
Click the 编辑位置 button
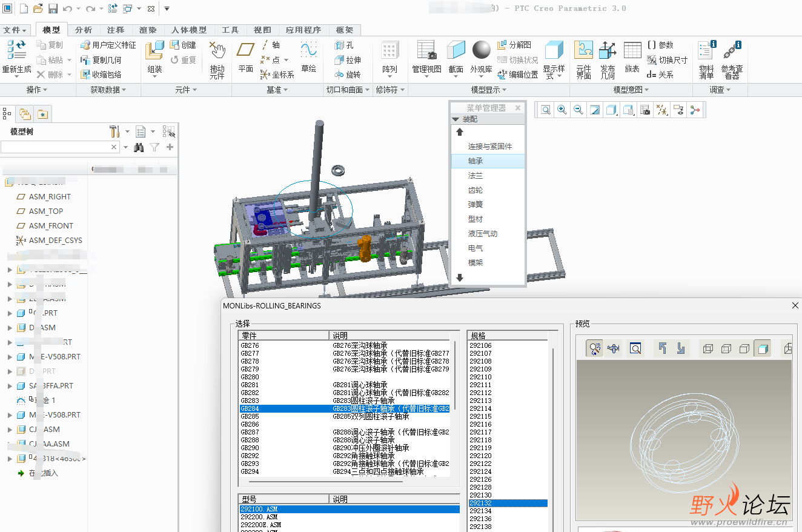point(518,75)
